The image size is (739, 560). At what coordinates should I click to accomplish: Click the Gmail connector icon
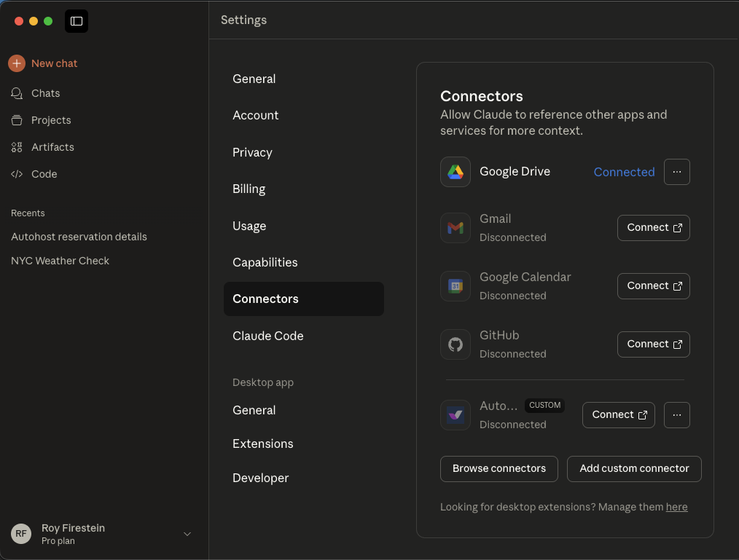(455, 227)
